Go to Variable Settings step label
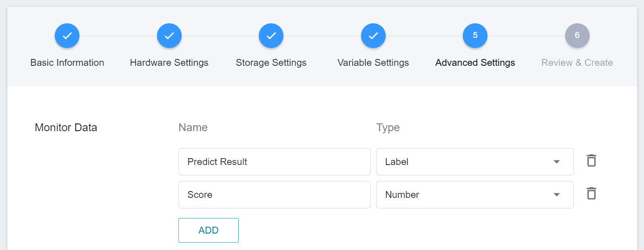Image resolution: width=644 pixels, height=250 pixels. click(x=373, y=63)
